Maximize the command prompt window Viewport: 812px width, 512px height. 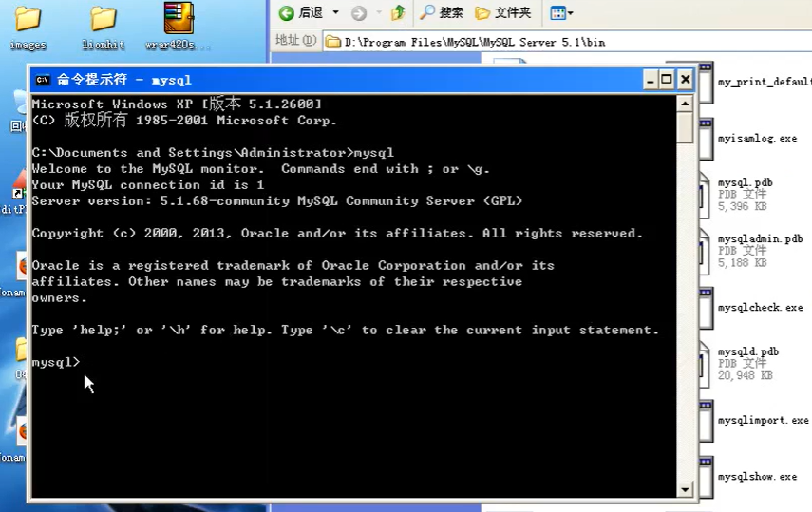coord(667,80)
